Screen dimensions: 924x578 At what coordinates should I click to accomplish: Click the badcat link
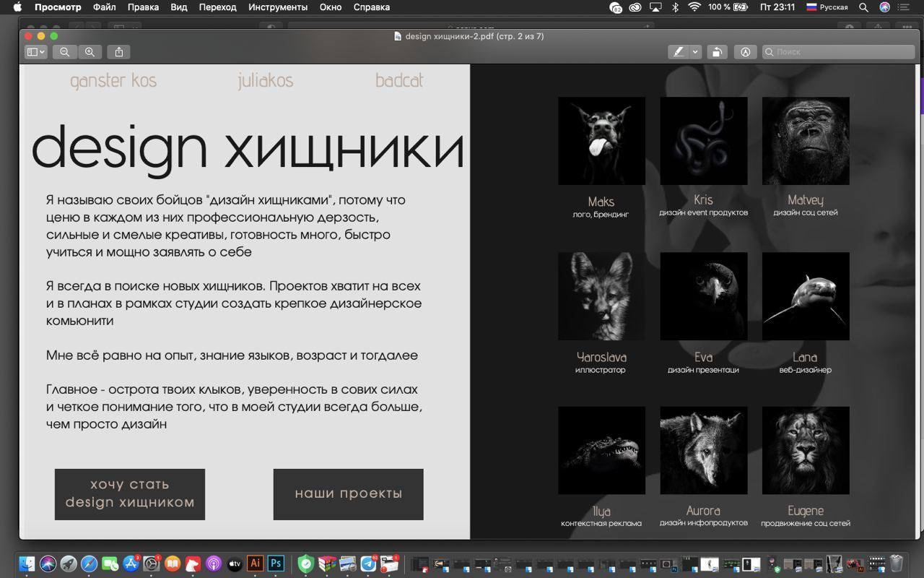click(399, 80)
